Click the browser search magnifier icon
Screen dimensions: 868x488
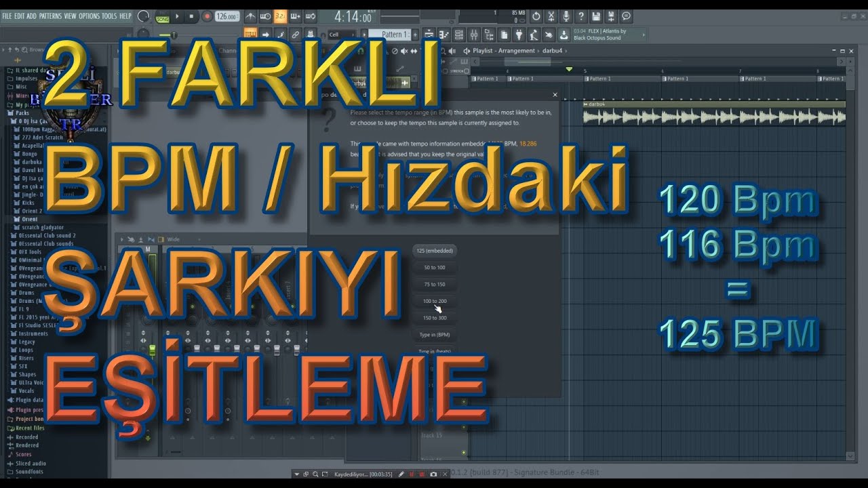tap(24, 49)
